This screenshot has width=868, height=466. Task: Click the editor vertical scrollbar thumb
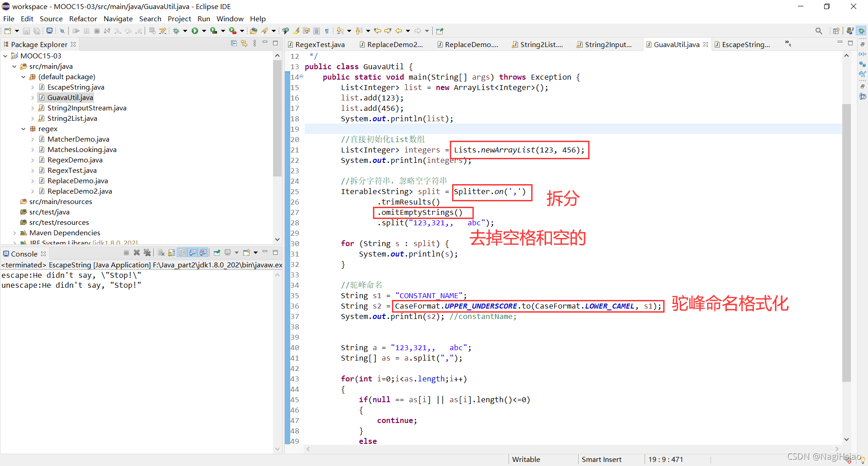(x=846, y=243)
